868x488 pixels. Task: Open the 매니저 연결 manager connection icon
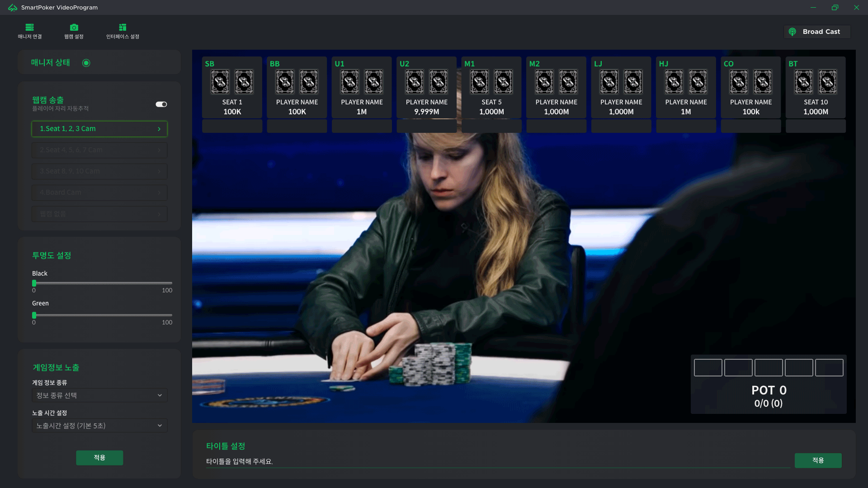coord(29,28)
